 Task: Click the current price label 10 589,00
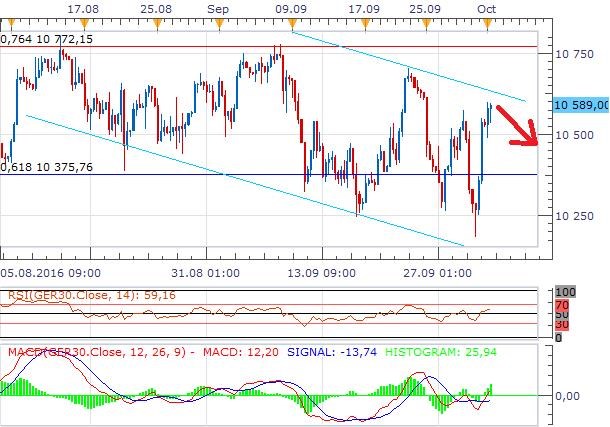[x=580, y=104]
